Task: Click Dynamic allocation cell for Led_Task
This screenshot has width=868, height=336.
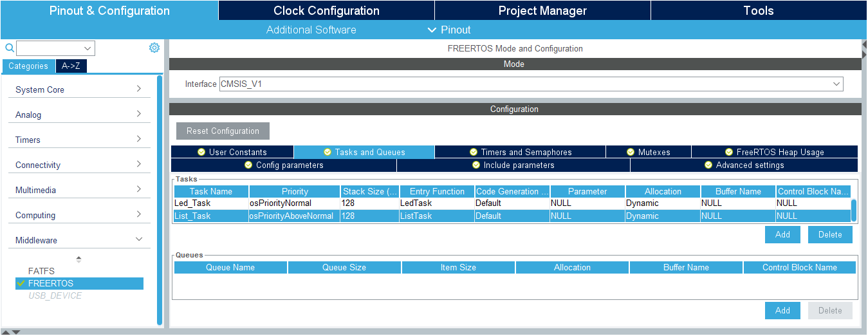Action: click(x=663, y=203)
